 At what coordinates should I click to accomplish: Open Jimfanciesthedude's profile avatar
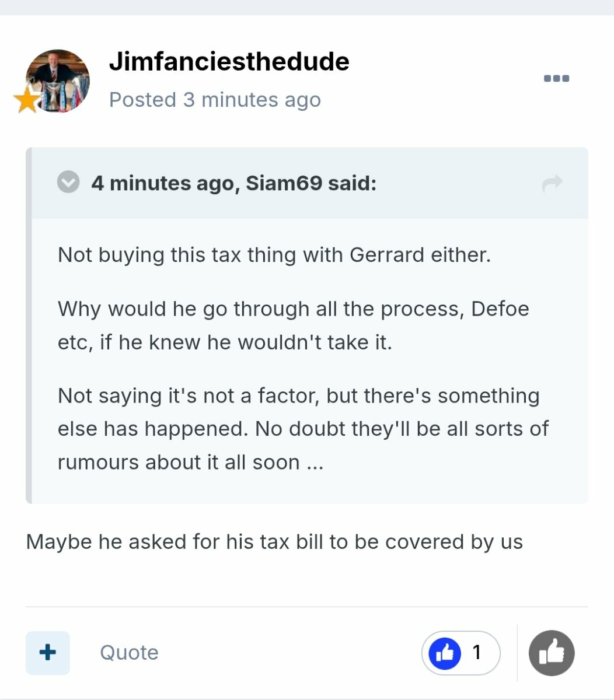point(58,80)
